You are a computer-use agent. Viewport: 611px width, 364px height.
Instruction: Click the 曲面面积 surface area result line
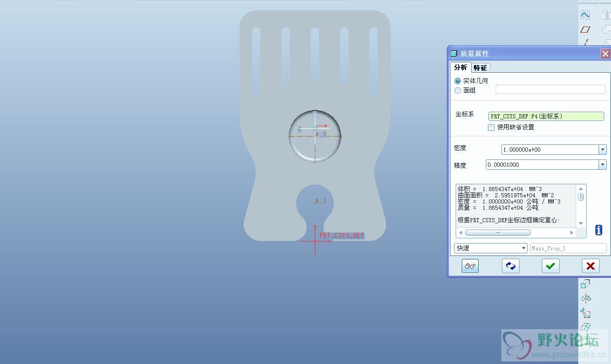506,195
